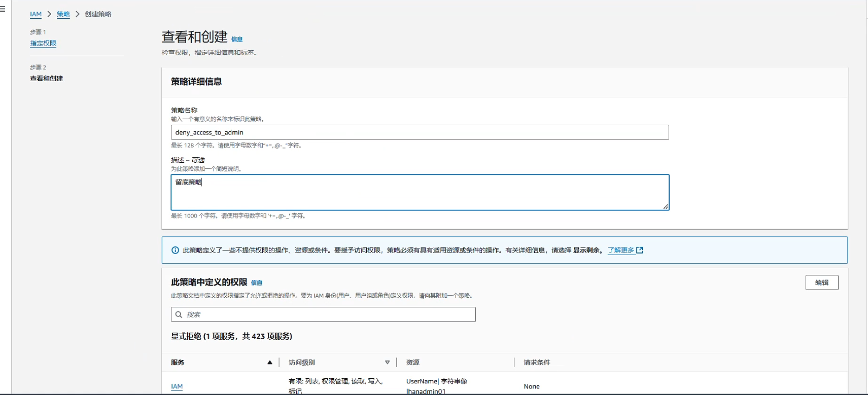Click 创建策略 breadcrumb text
The height and width of the screenshot is (395, 868).
pos(98,14)
